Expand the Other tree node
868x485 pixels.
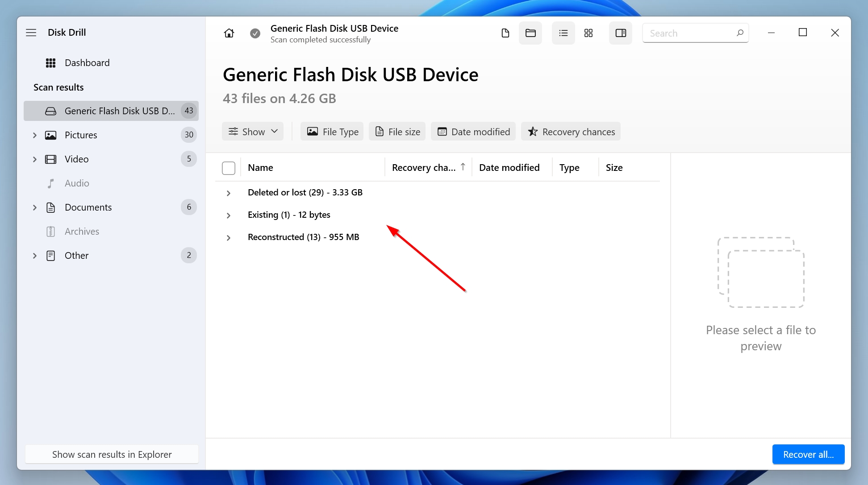35,256
